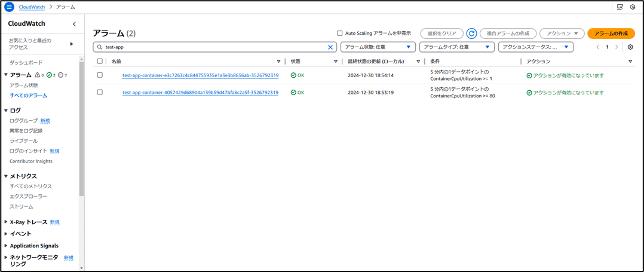Open CloudShell icon in top bar
Screen dimensions: 644x272
pyautogui.click(x=620, y=7)
